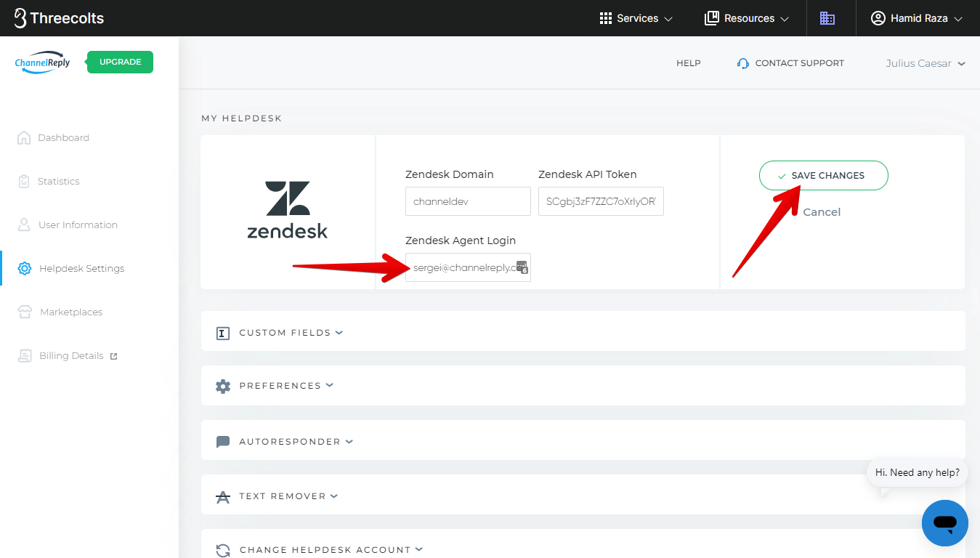The height and width of the screenshot is (558, 980).
Task: Click the Helpdesk Settings gear icon
Action: (25, 268)
